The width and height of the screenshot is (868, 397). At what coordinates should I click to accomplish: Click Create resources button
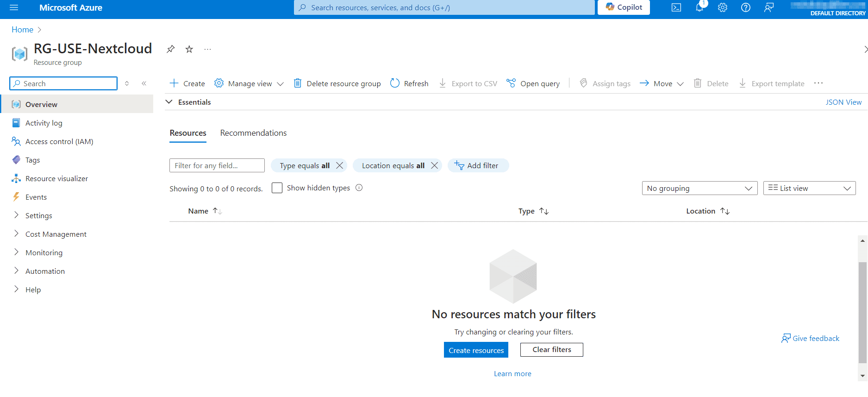[x=476, y=350]
